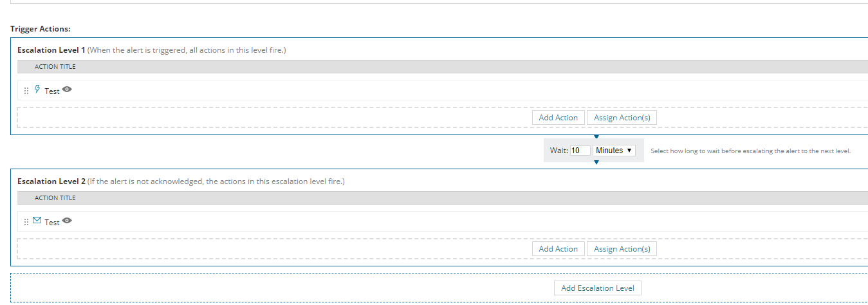Open the Test action name in Escalation Level 2
Screen dimensions: 868x305
coord(52,223)
